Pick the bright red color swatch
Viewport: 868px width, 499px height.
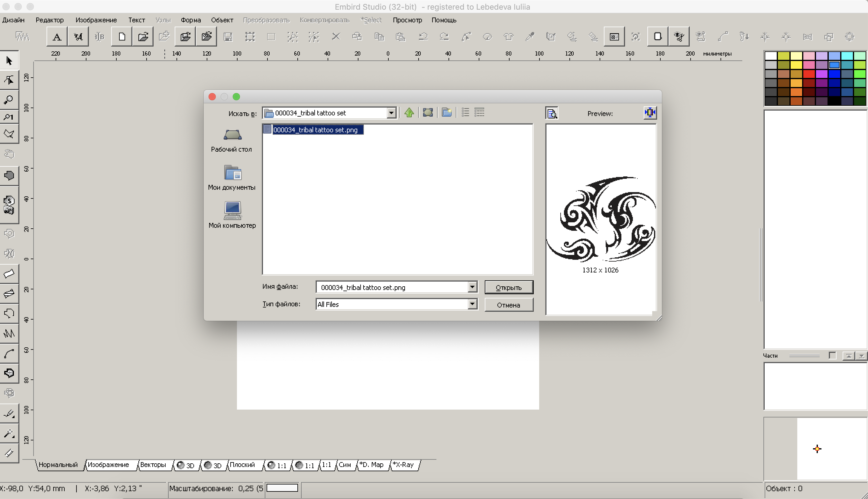809,74
